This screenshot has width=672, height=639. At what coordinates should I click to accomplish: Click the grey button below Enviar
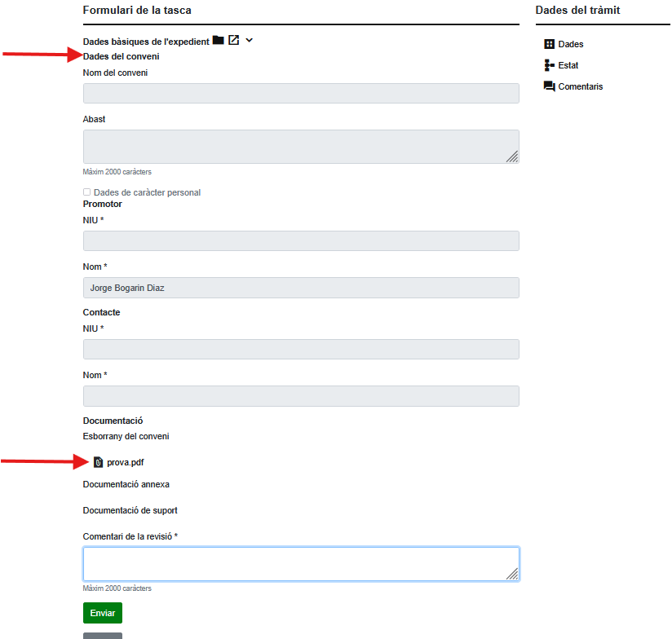[103, 635]
